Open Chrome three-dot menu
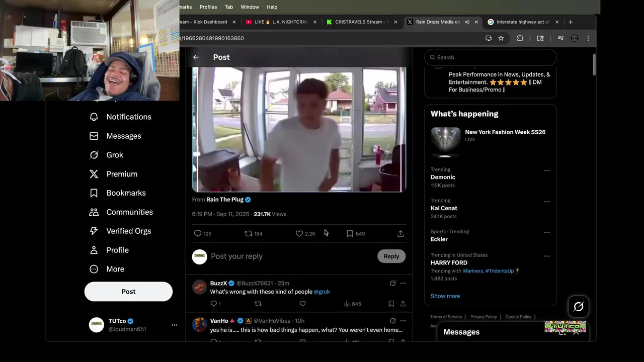Viewport: 644px width, 362px height. 588,38
